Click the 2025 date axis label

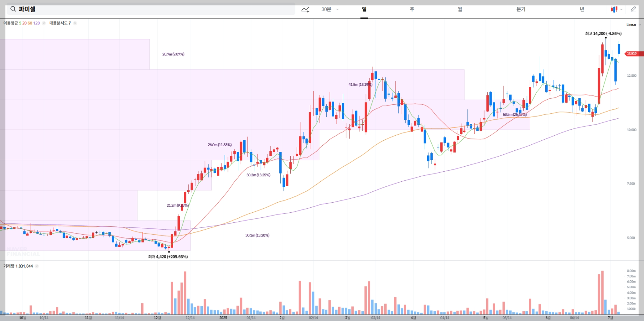click(223, 318)
